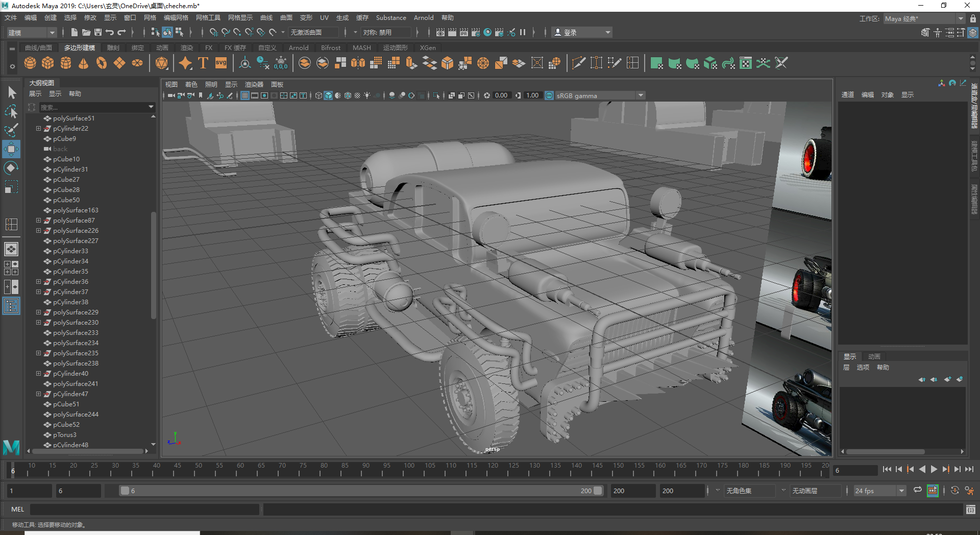This screenshot has width=980, height=535.
Task: Expand the polySurface87 node in outliner
Action: 38,220
